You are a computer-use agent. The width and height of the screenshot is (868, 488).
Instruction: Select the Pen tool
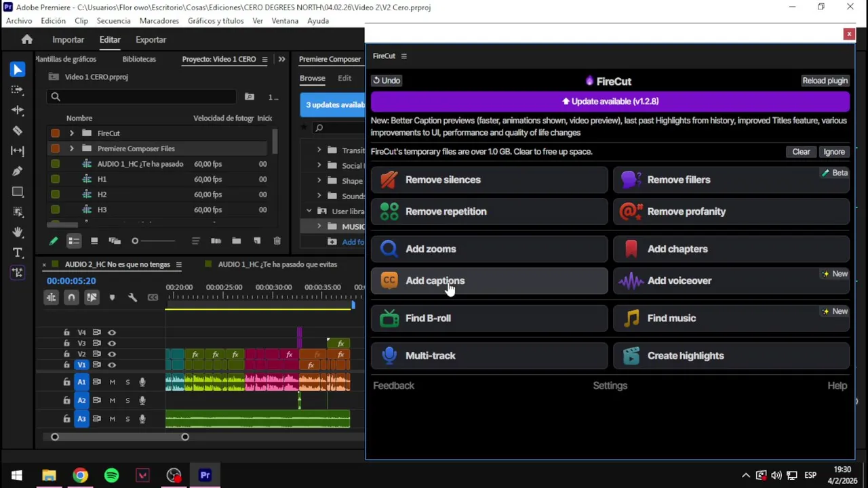point(18,171)
